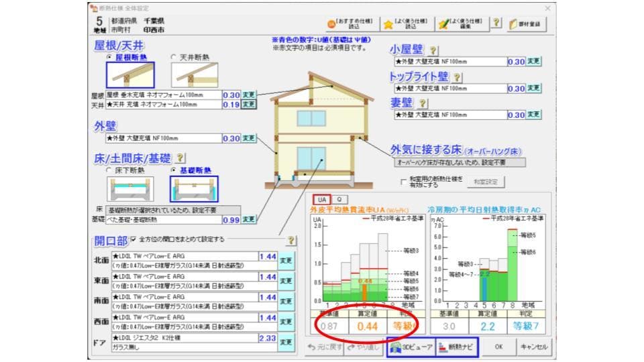Screen dimensions: 644x362
Task: Click ηAC 判定 等級7 result
Action: 525,326
